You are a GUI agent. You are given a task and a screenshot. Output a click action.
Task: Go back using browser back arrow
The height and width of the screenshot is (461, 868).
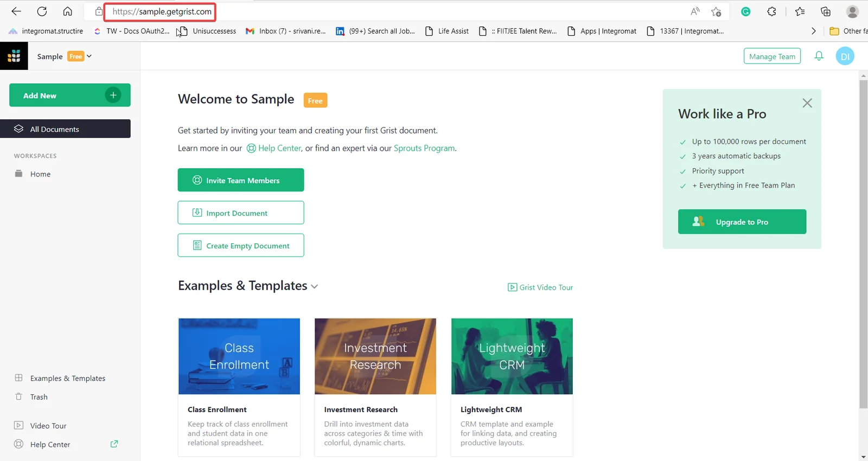[16, 11]
